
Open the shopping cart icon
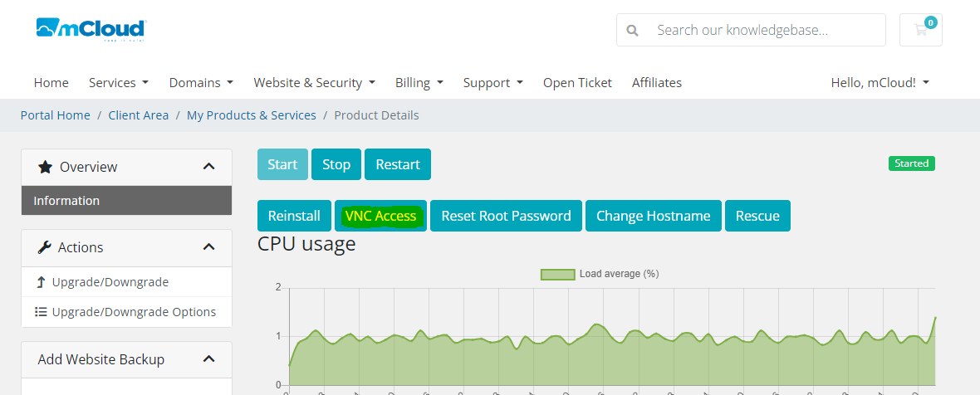pos(920,30)
